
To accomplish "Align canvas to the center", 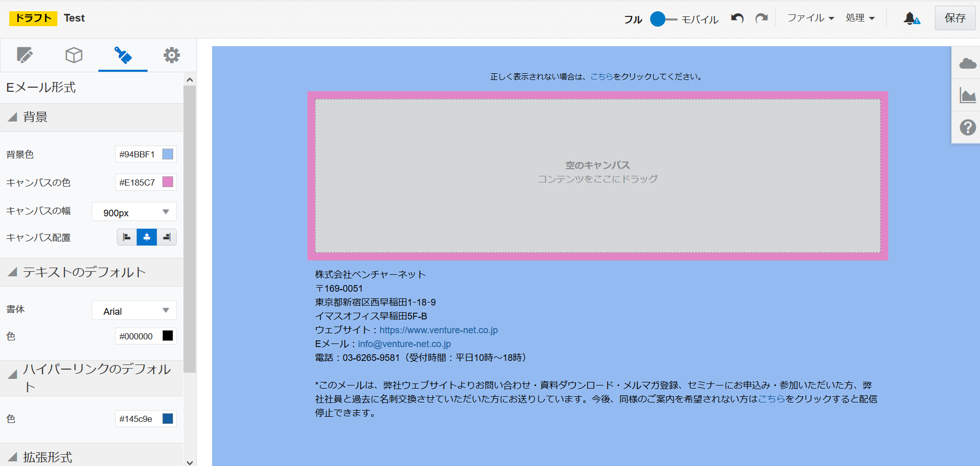I will pyautogui.click(x=147, y=237).
